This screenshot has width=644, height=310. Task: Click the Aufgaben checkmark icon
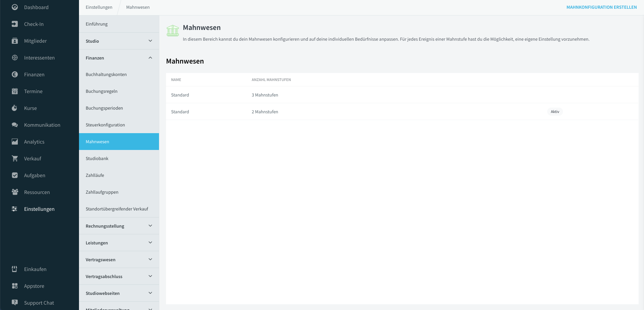pyautogui.click(x=15, y=175)
